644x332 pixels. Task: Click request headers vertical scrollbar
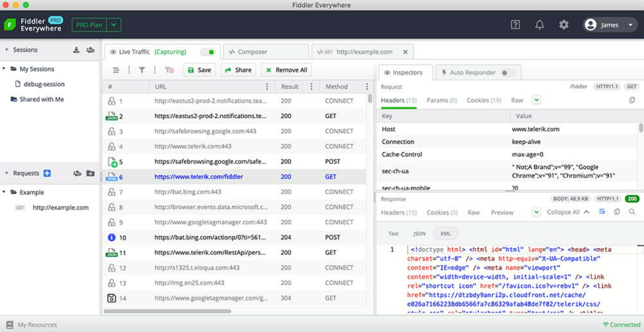[x=641, y=128]
